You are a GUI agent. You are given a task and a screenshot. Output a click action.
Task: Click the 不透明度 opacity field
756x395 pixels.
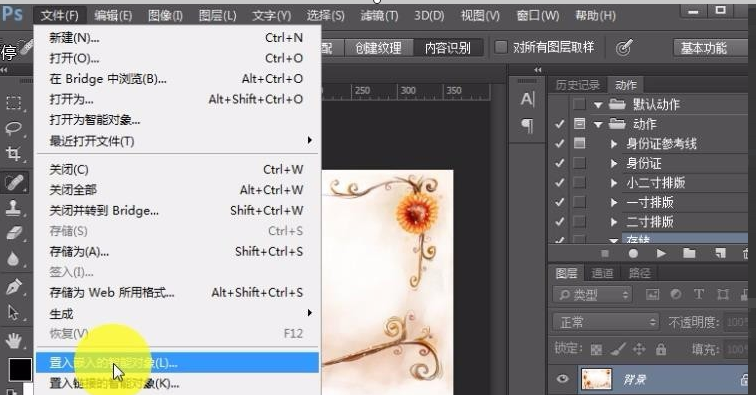click(x=737, y=322)
